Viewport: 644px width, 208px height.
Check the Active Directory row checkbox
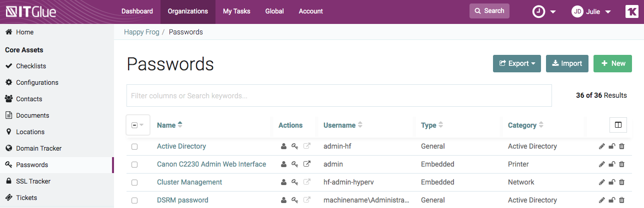[134, 147]
